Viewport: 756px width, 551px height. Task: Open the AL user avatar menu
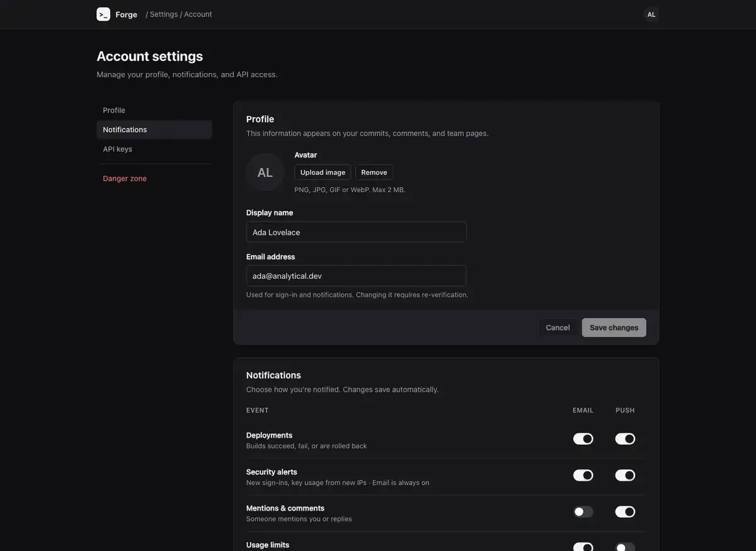[651, 14]
